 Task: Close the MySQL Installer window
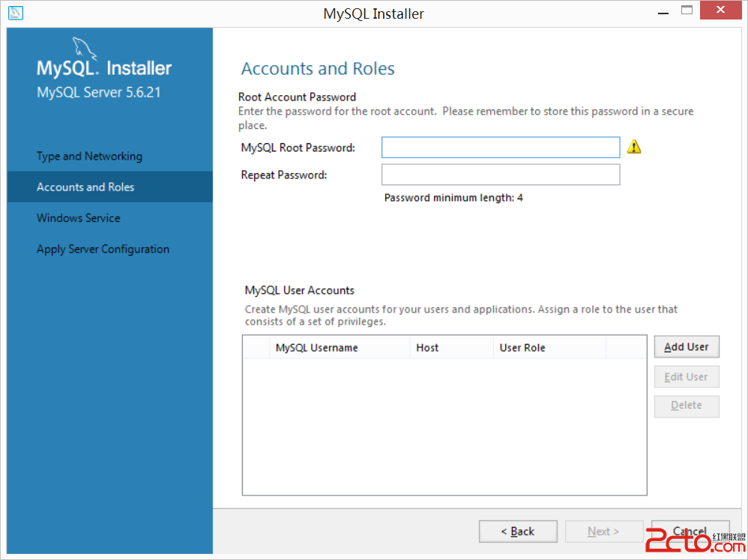[721, 10]
